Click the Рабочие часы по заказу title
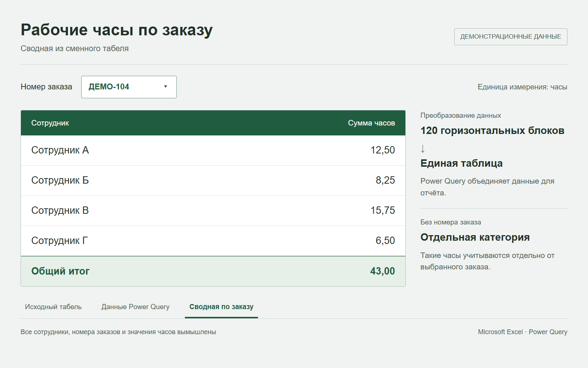Viewport: 588px width, 368px height. pyautogui.click(x=116, y=30)
